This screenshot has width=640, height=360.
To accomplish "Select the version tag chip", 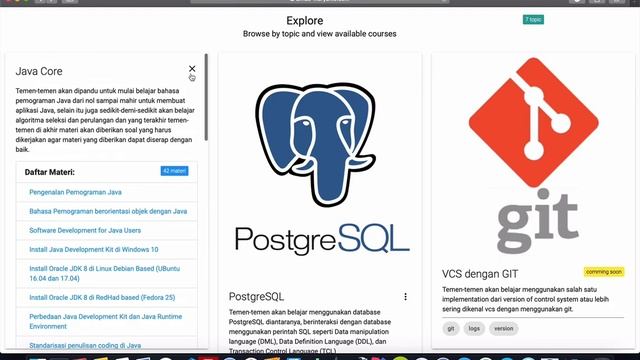I will (504, 329).
